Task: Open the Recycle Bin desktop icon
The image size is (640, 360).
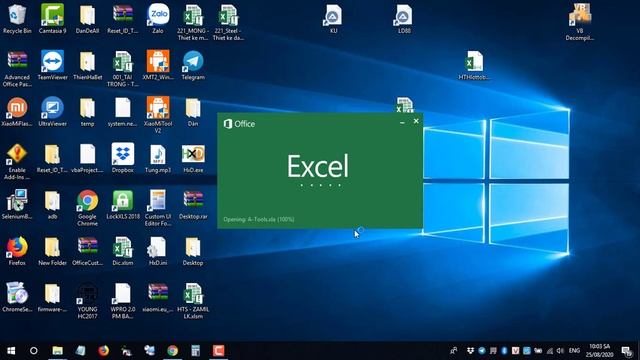Action: (x=17, y=19)
